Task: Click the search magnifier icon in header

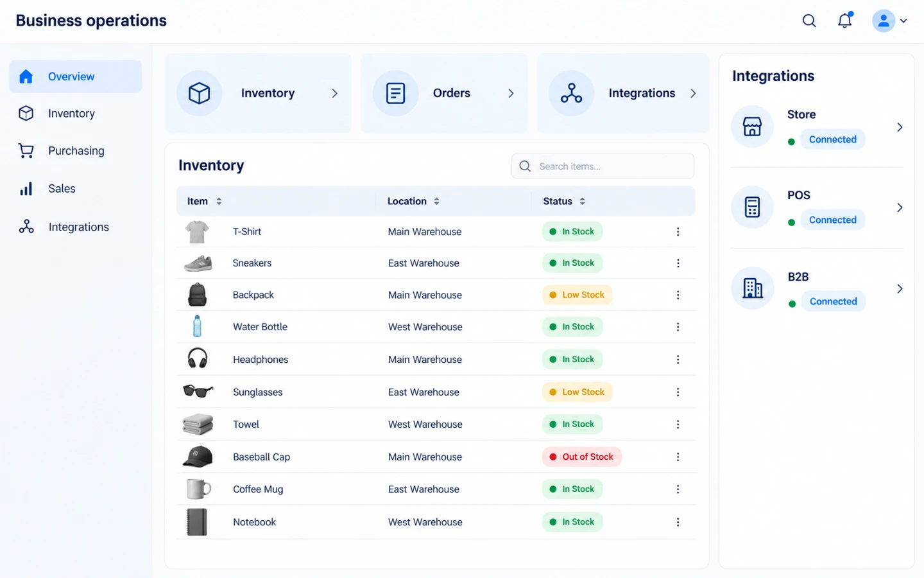Action: click(809, 21)
